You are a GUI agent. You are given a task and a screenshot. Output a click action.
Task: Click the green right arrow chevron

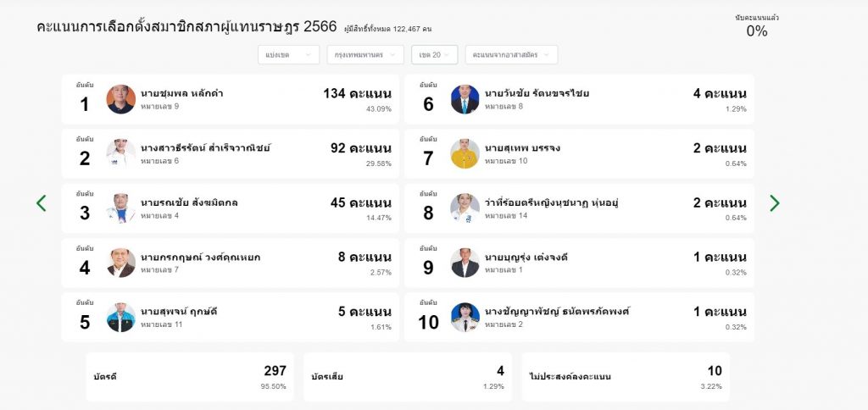[775, 203]
